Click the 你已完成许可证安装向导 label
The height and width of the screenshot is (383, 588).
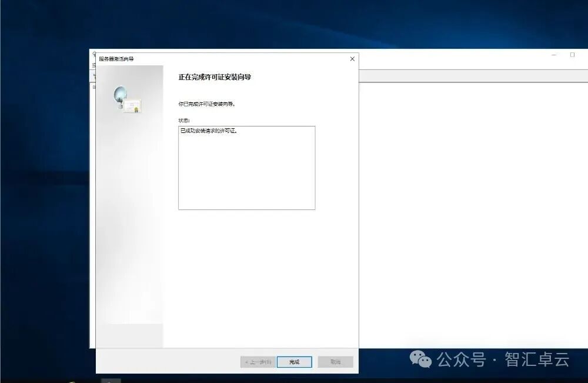tap(206, 104)
